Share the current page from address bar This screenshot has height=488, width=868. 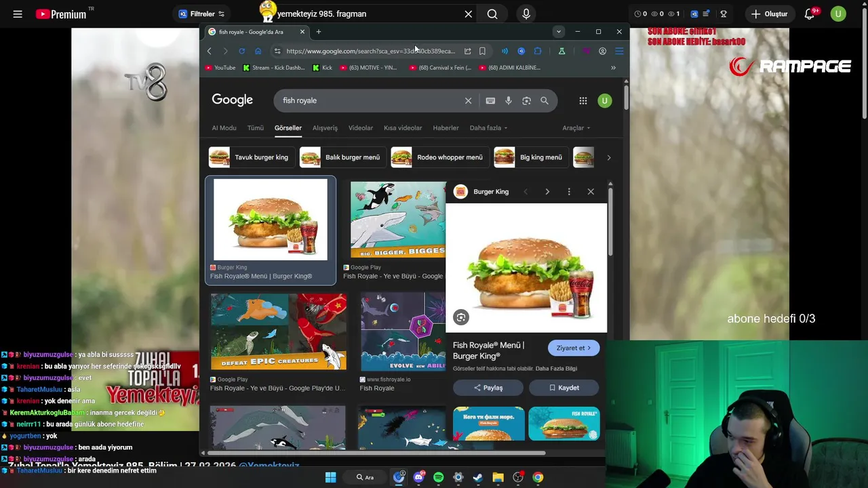(x=467, y=51)
